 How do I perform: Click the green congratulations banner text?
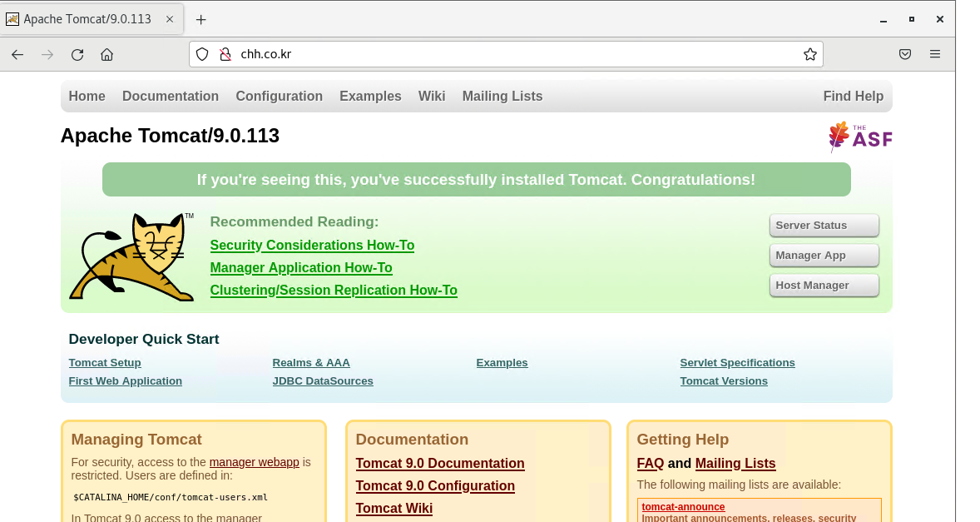point(476,180)
